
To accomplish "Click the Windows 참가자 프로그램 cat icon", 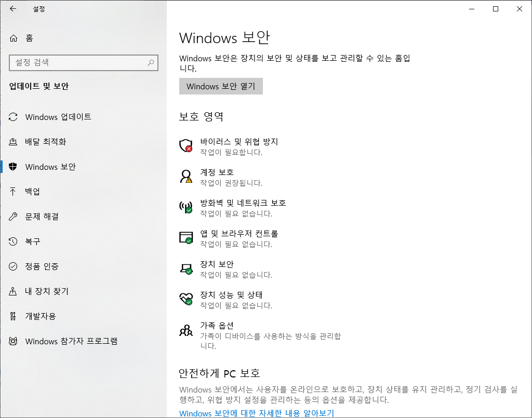I will click(x=13, y=341).
